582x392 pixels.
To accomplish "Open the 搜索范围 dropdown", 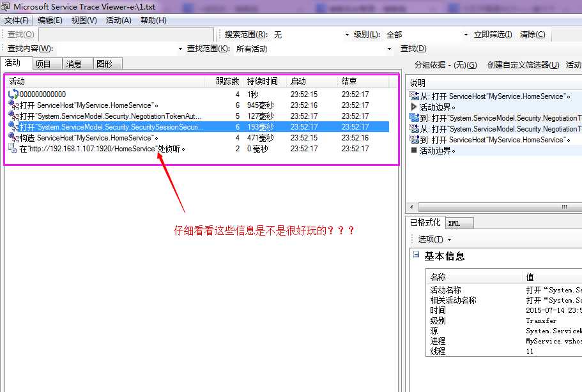I will 347,34.
